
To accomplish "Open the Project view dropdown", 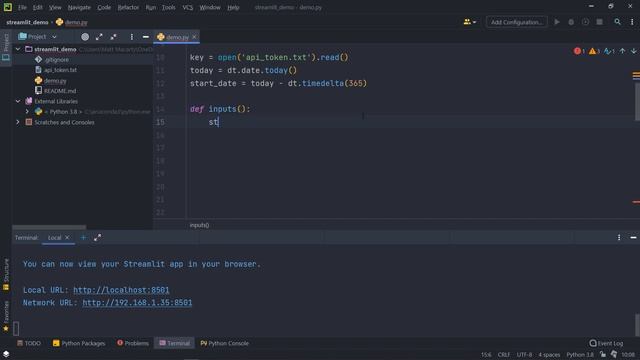I will pyautogui.click(x=38, y=37).
